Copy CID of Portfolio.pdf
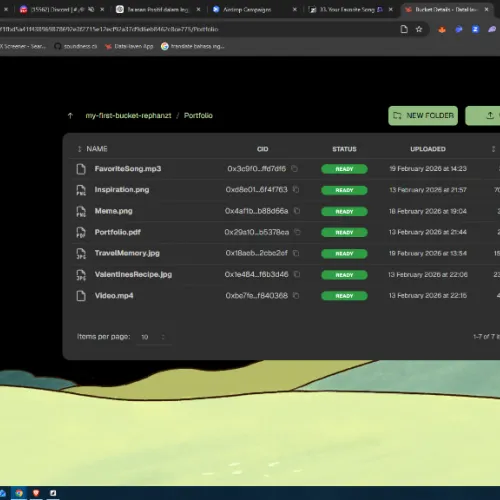 click(297, 232)
